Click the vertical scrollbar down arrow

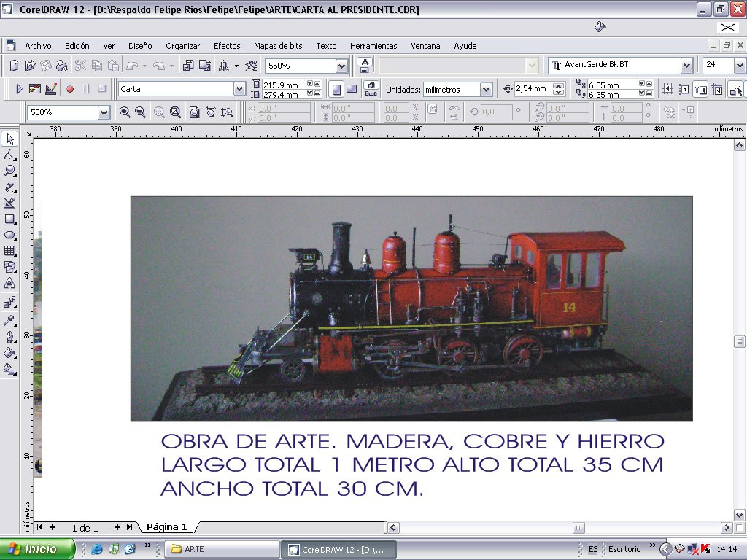(x=739, y=515)
